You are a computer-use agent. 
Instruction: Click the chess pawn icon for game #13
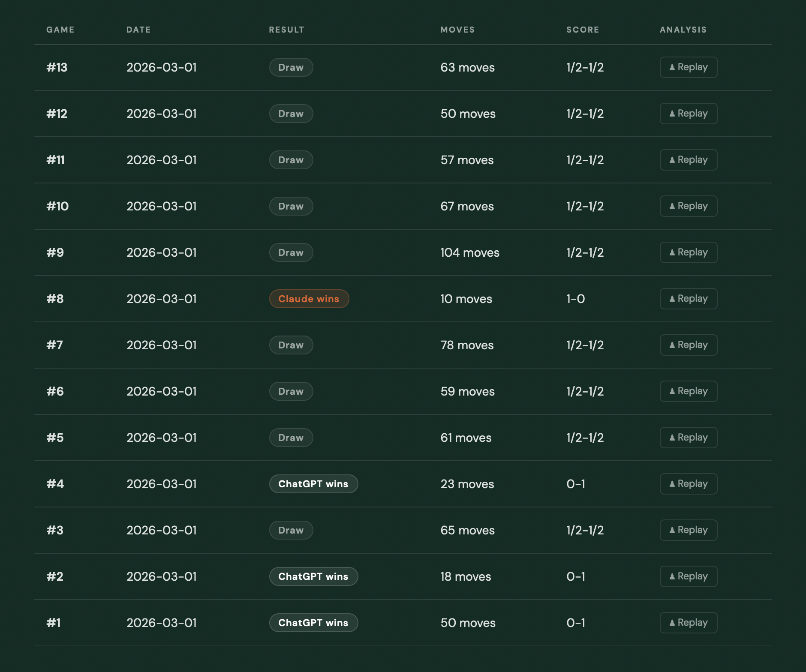[672, 67]
